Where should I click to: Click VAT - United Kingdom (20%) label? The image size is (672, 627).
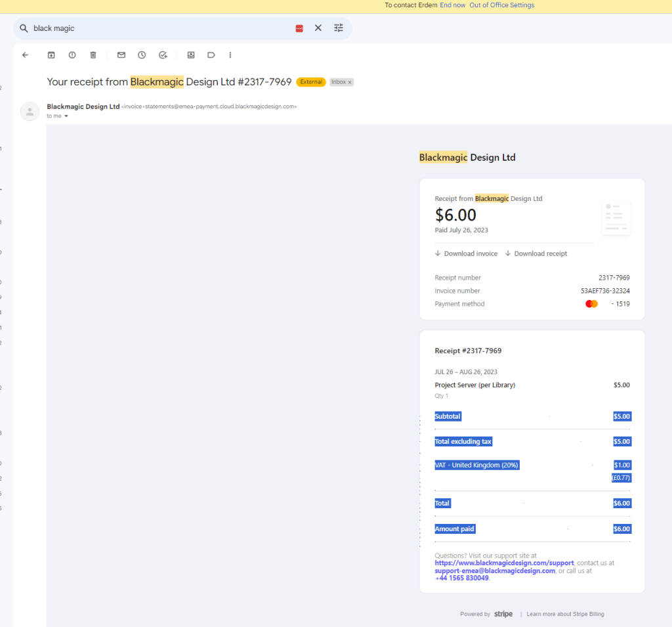tap(477, 465)
